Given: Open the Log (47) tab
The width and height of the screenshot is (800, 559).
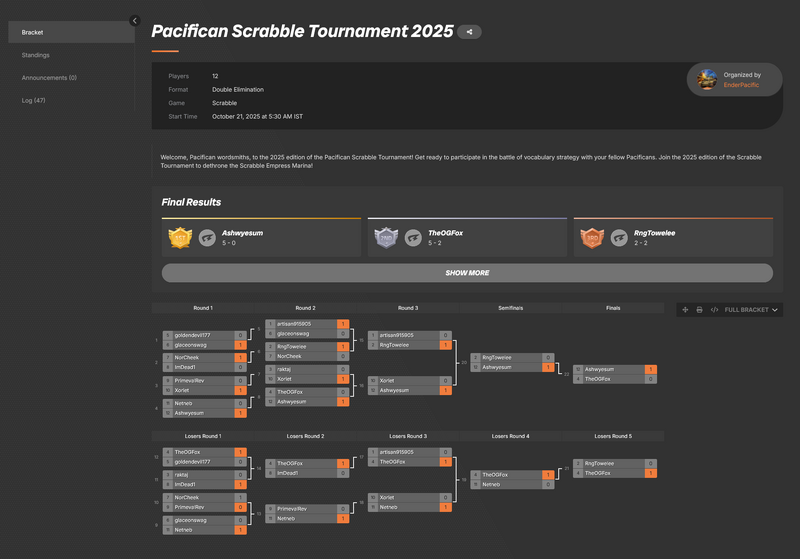Looking at the screenshot, I should tap(33, 100).
